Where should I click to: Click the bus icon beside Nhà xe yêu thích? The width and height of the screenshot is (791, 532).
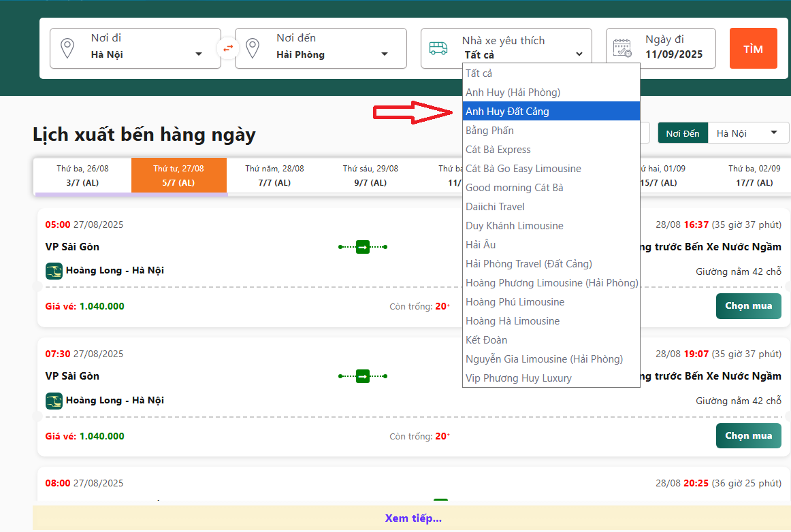438,48
